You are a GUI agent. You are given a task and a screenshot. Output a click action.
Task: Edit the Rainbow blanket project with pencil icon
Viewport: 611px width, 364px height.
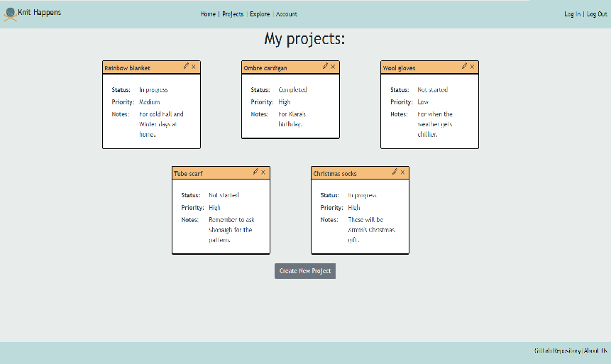tap(186, 66)
